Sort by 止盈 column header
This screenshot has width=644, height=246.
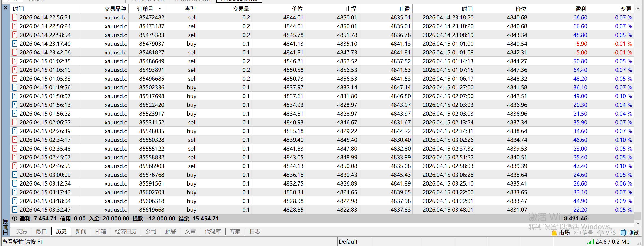point(386,9)
